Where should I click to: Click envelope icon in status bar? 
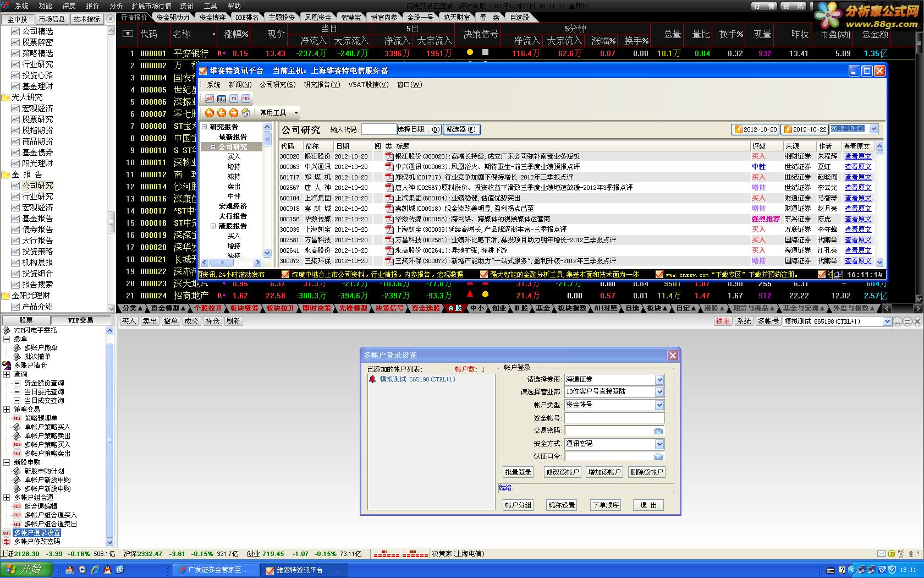click(881, 554)
